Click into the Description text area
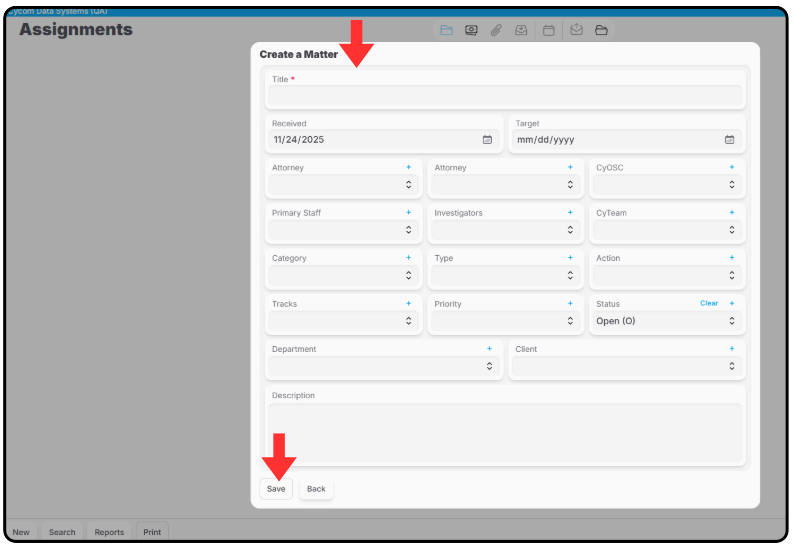 (x=505, y=433)
